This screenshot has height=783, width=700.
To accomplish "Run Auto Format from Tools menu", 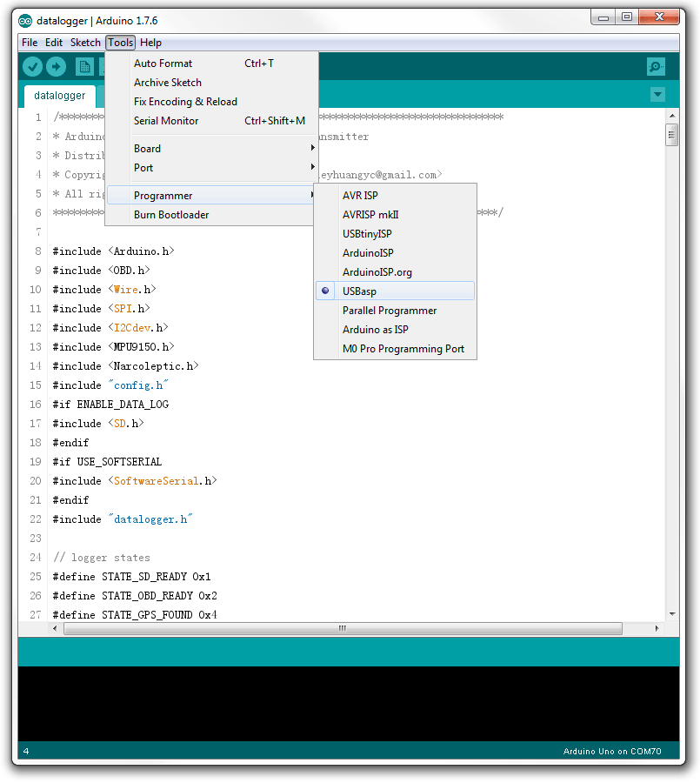I will pos(212,64).
